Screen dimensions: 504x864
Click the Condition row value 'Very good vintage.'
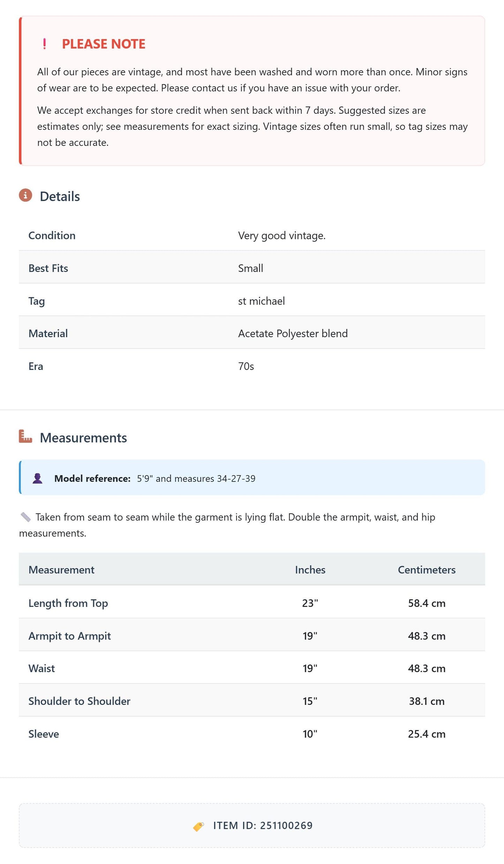pos(282,236)
